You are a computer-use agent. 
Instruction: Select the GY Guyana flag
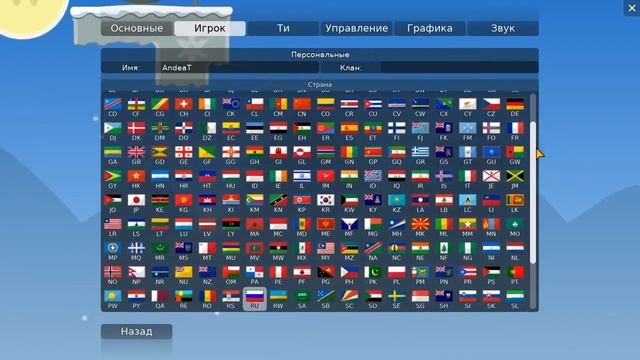click(x=113, y=176)
